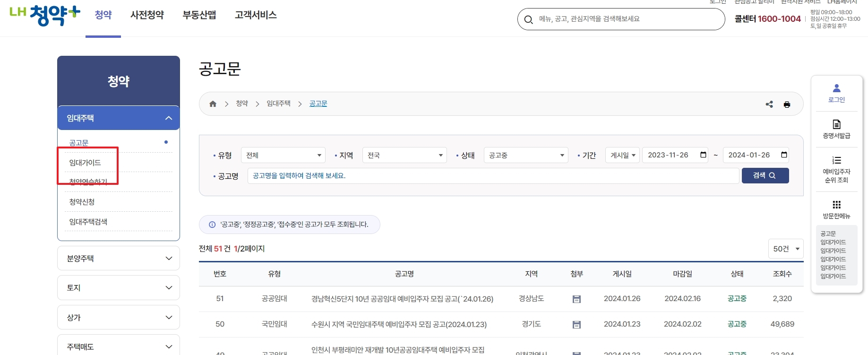Viewport: 868px width, 355px height.
Task: Open the 게시일 period type dropdown
Action: click(x=622, y=155)
